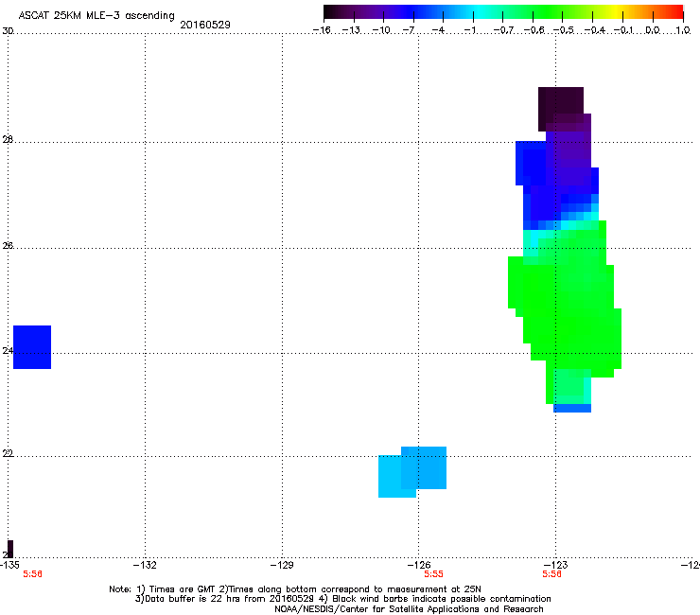Image resolution: width=700 pixels, height=615 pixels.
Task: Click the red time 5:58 under -135
Action: 32,574
